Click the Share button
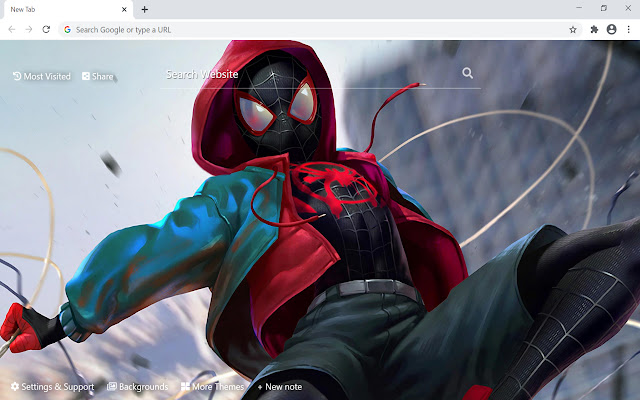Screen dimensions: 640x400 tap(98, 76)
